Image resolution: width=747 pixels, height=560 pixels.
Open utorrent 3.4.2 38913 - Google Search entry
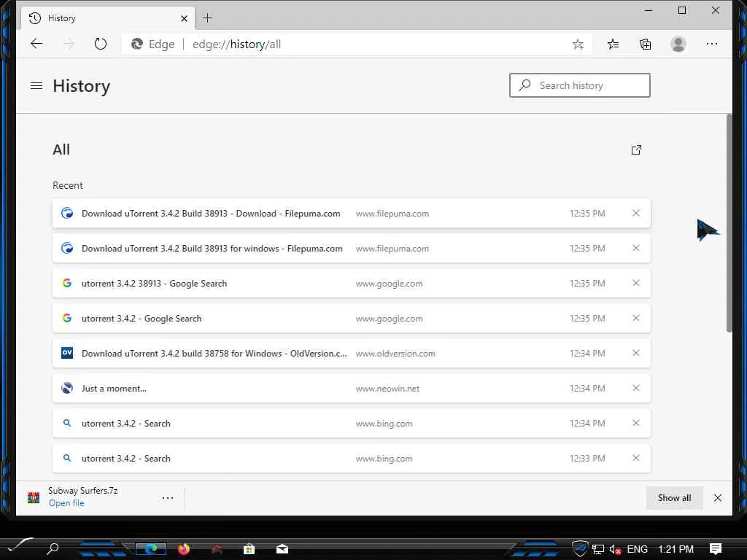tap(352, 284)
